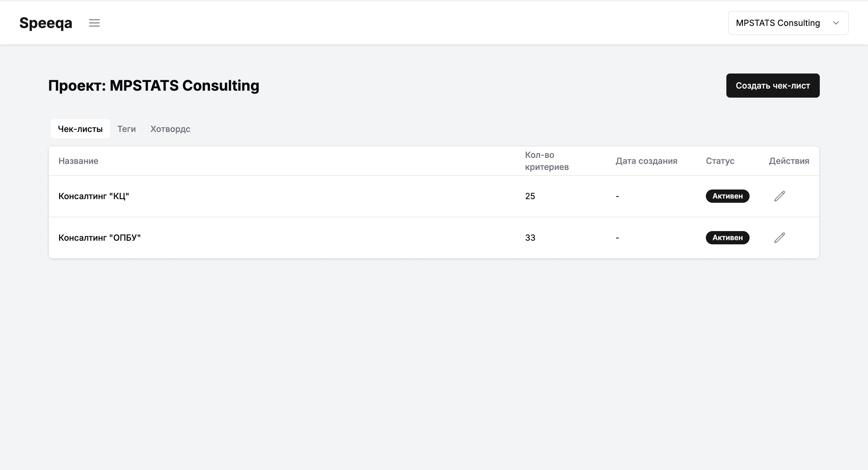Viewport: 868px width, 470px height.
Task: Click criteria count 25
Action: (530, 196)
